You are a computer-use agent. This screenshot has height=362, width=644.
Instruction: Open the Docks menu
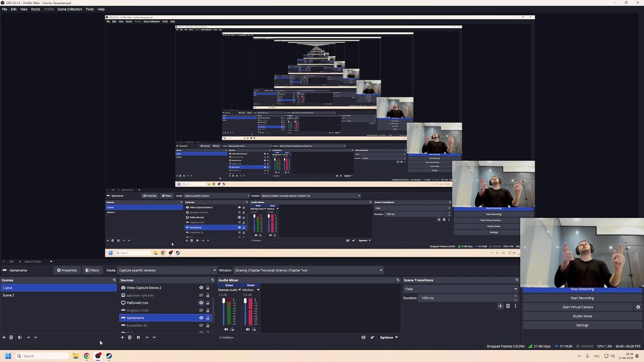coord(36,9)
